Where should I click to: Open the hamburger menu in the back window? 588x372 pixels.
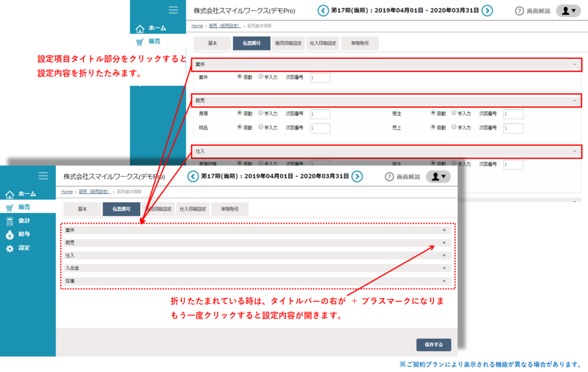pos(173,10)
